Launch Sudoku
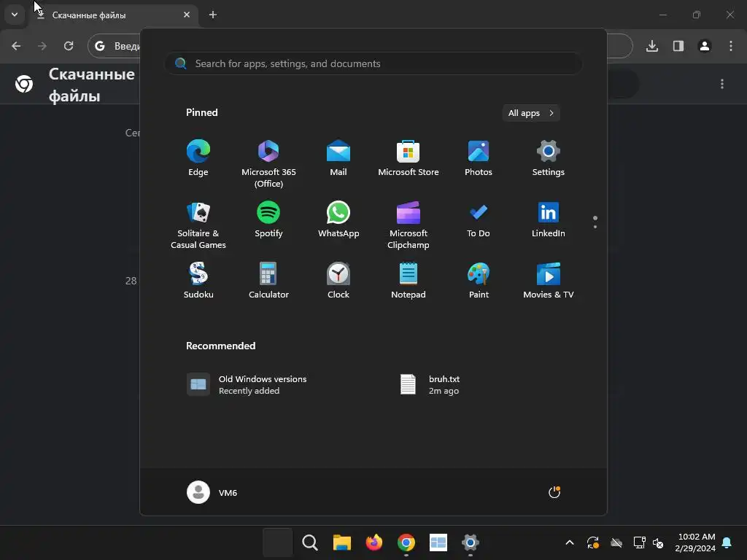 198,281
